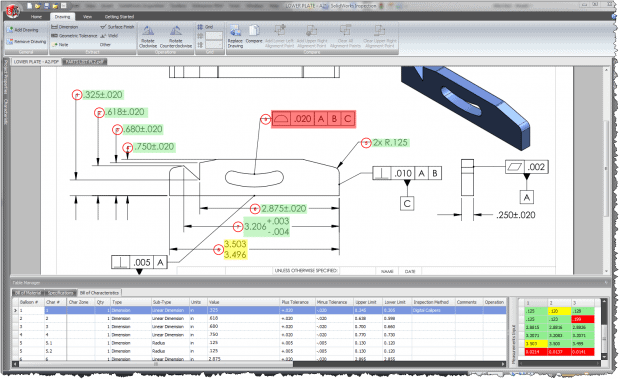This screenshot has height=379, width=620.
Task: Click the balloon beside the red .020 A B C tolerance
Action: pyautogui.click(x=265, y=119)
